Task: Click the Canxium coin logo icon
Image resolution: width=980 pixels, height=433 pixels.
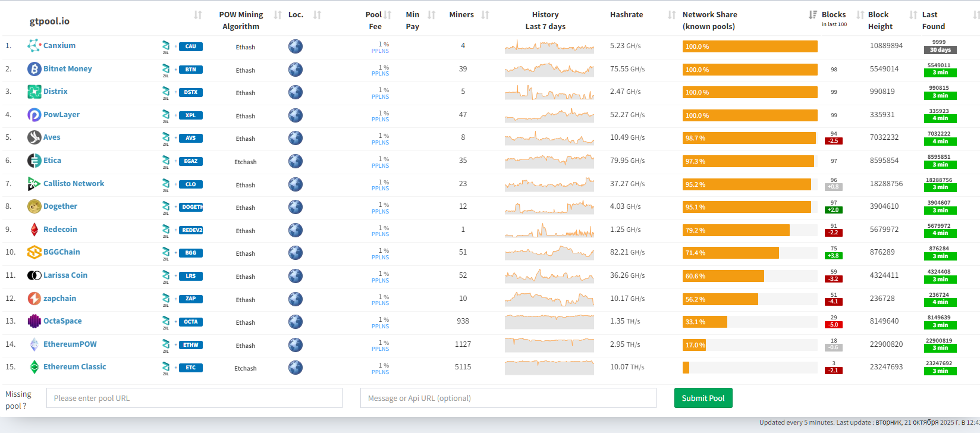Action: coord(34,46)
